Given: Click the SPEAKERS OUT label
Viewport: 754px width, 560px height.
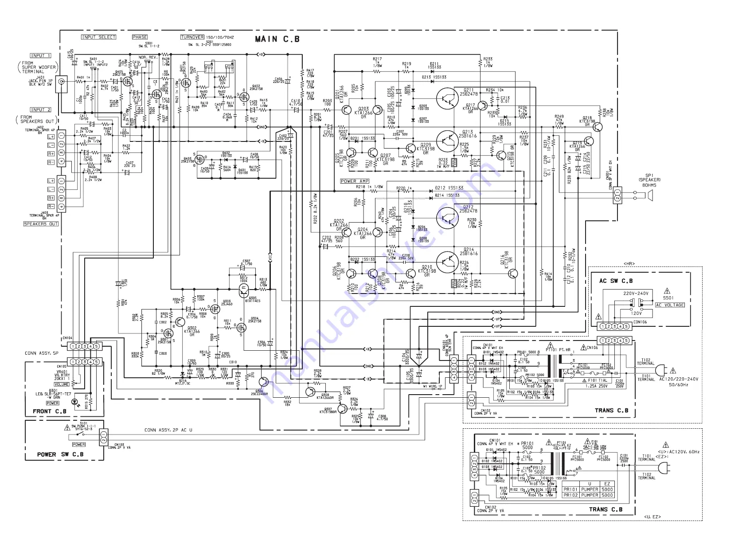Looking at the screenshot, I should point(41,224).
